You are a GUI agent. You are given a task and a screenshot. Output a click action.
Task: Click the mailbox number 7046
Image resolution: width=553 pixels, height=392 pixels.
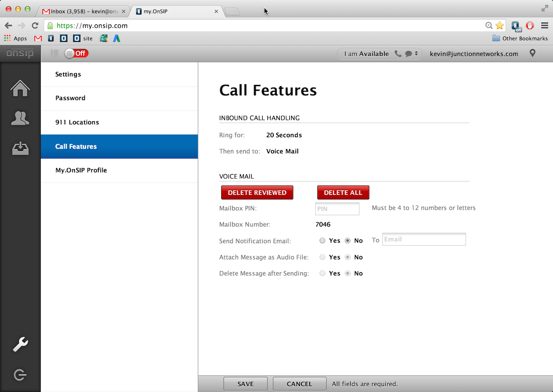[x=323, y=225]
